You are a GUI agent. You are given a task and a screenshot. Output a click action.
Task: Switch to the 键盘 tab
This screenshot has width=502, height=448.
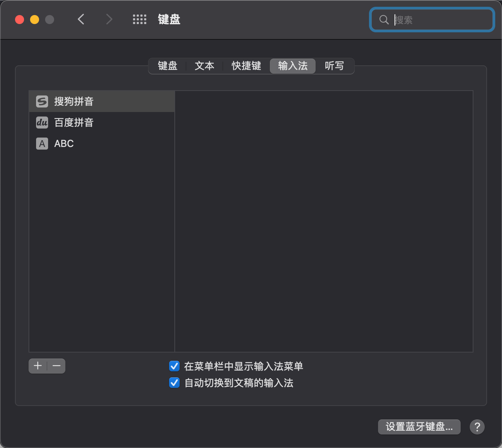168,66
